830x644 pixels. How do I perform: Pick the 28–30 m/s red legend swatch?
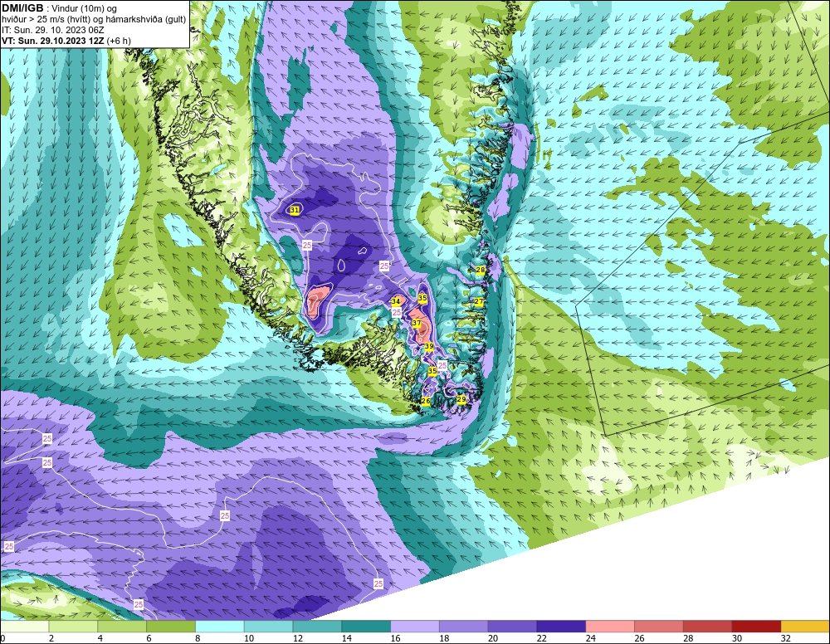(x=707, y=627)
